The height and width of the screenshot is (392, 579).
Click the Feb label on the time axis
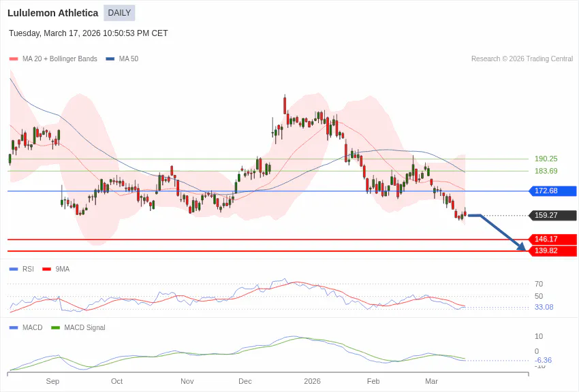click(x=373, y=381)
